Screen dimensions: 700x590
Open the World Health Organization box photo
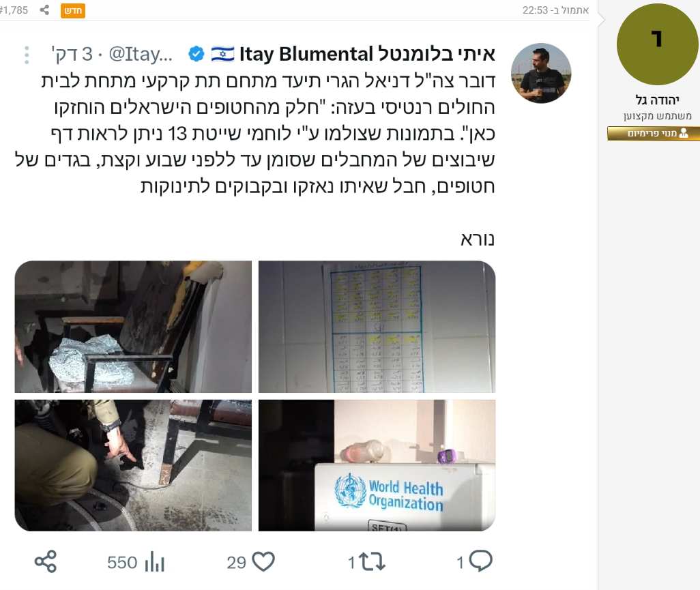pyautogui.click(x=377, y=465)
